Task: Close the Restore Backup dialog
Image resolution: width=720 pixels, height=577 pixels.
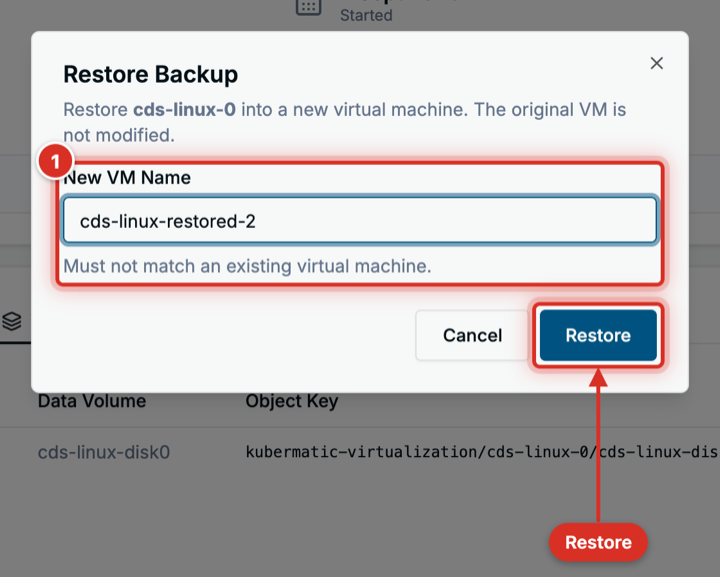Action: (x=657, y=63)
